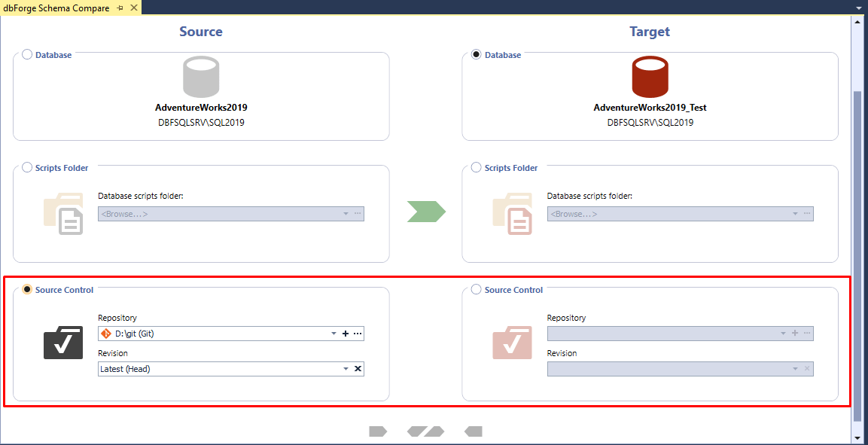
Task: Click the pink target source control folder icon
Action: point(512,343)
